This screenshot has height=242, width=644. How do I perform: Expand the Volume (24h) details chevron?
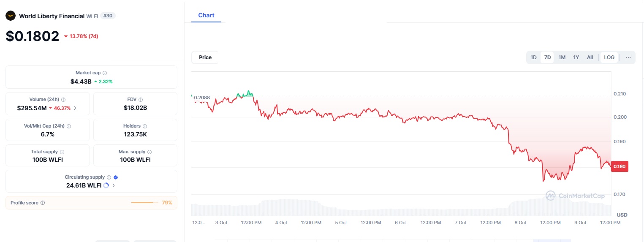coord(75,108)
